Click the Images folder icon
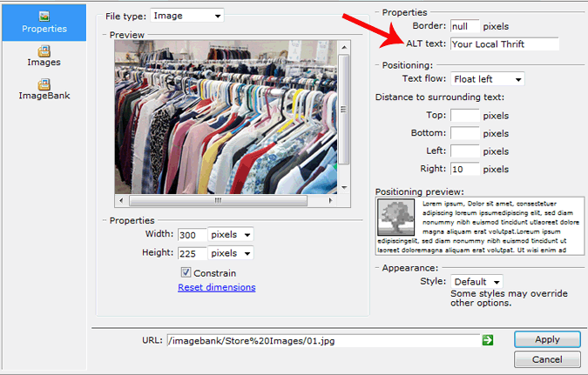This screenshot has height=375, width=588. 44,51
